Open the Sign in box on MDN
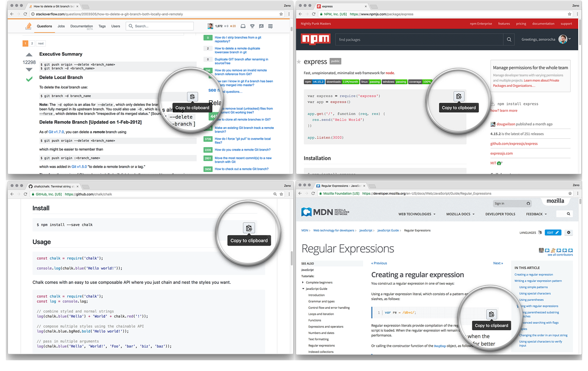The width and height of the screenshot is (588, 371). pyautogui.click(x=513, y=204)
